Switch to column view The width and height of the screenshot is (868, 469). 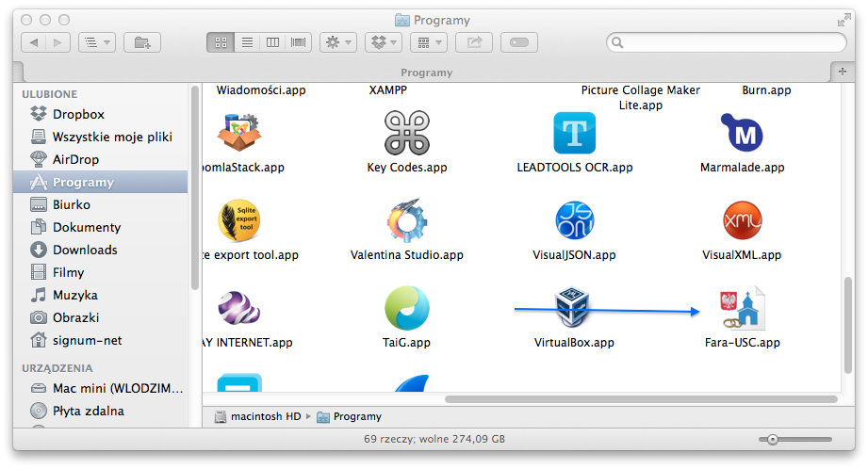pyautogui.click(x=272, y=42)
